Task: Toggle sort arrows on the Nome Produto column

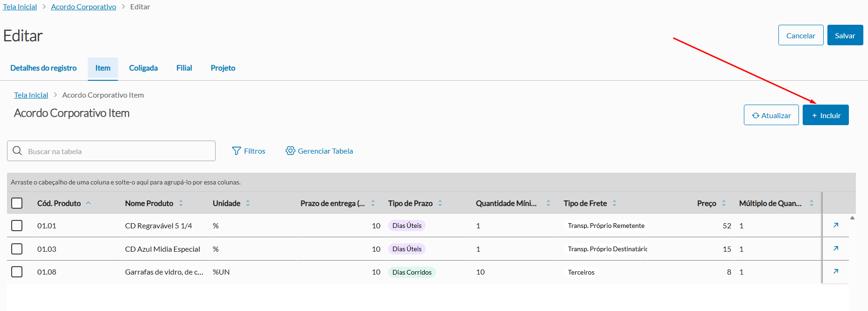Action: tap(181, 203)
